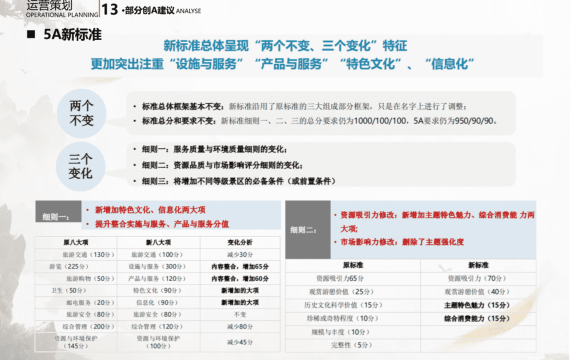Image resolution: width=570 pixels, height=360 pixels.
Task: Click the gray '细则一：' label box
Action: (x=58, y=211)
